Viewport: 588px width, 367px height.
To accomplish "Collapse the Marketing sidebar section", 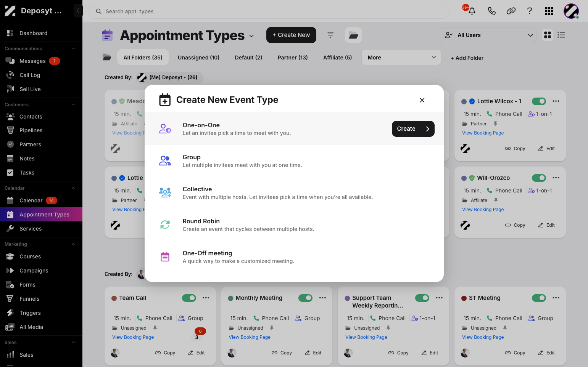I will [74, 244].
